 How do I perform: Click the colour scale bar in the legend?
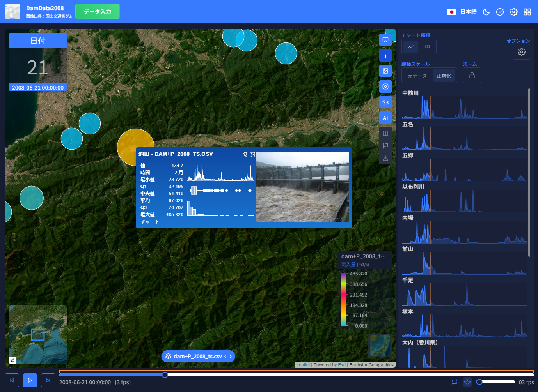[344, 300]
